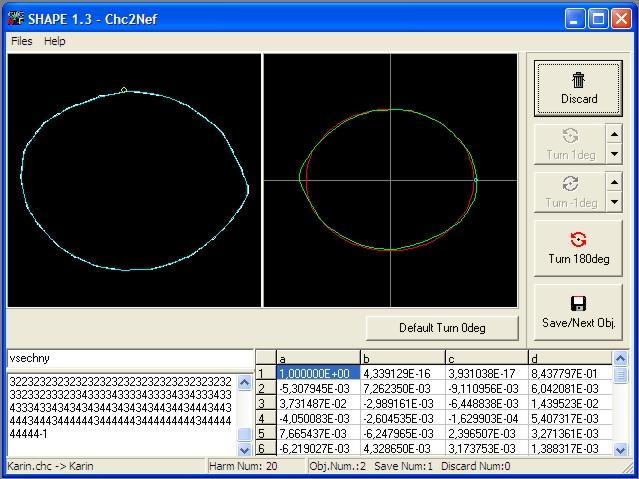The image size is (639, 479).
Task: Select cell -2,604535E-03
Action: click(403, 419)
